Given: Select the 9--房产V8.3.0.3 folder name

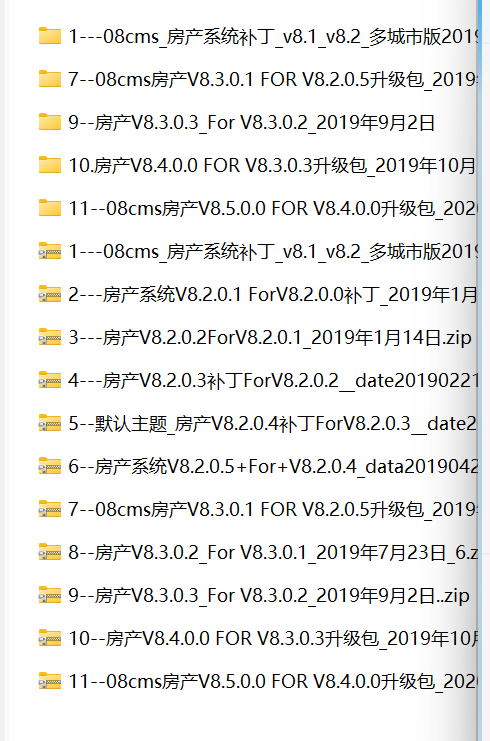Looking at the screenshot, I should (251, 122).
